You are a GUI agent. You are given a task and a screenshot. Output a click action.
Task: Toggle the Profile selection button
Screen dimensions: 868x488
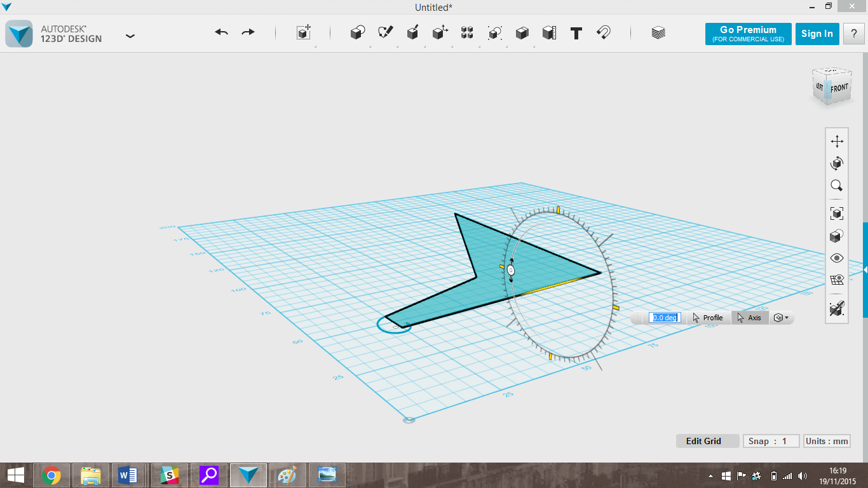tap(708, 318)
